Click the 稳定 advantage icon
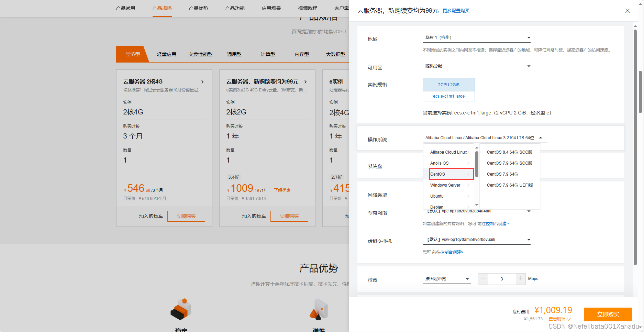Viewport: 644px width, 332px height. pyautogui.click(x=181, y=309)
